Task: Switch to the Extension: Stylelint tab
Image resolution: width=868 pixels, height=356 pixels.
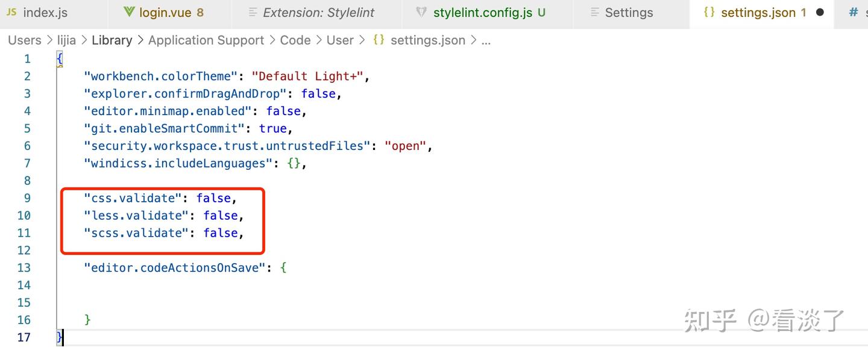Action: [x=318, y=12]
